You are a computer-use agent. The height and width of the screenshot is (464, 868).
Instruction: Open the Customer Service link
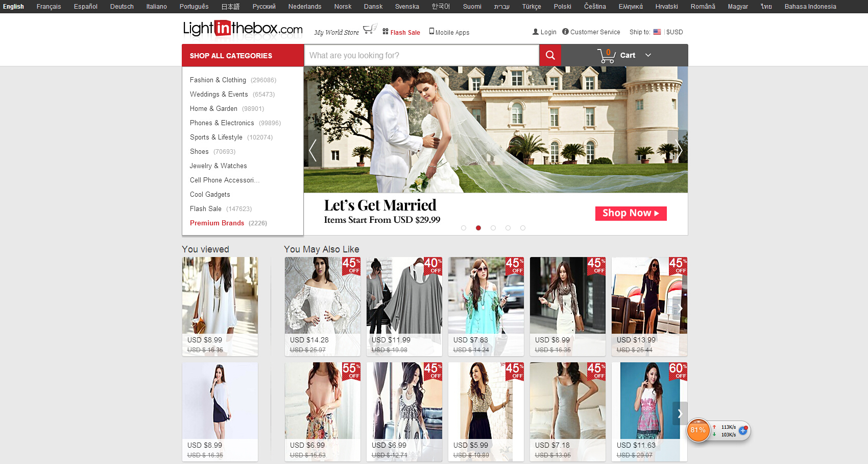595,32
